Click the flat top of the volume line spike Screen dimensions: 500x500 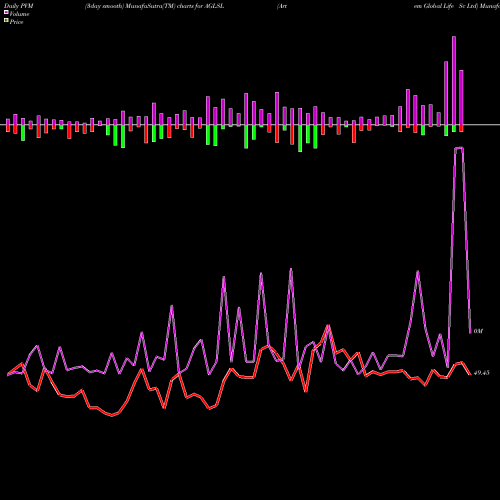click(459, 148)
